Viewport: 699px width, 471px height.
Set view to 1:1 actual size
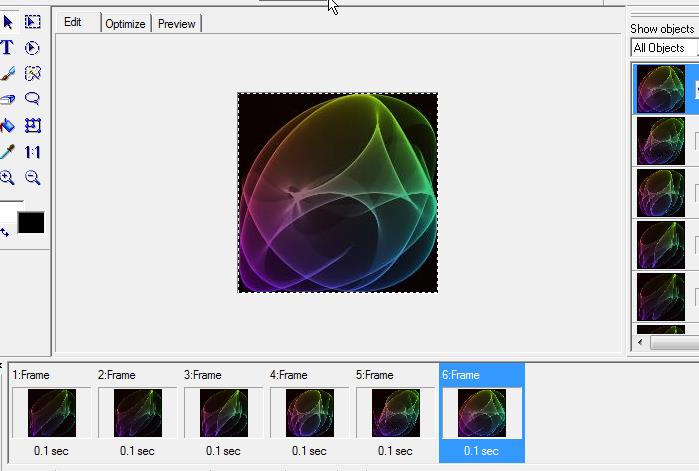click(x=33, y=152)
